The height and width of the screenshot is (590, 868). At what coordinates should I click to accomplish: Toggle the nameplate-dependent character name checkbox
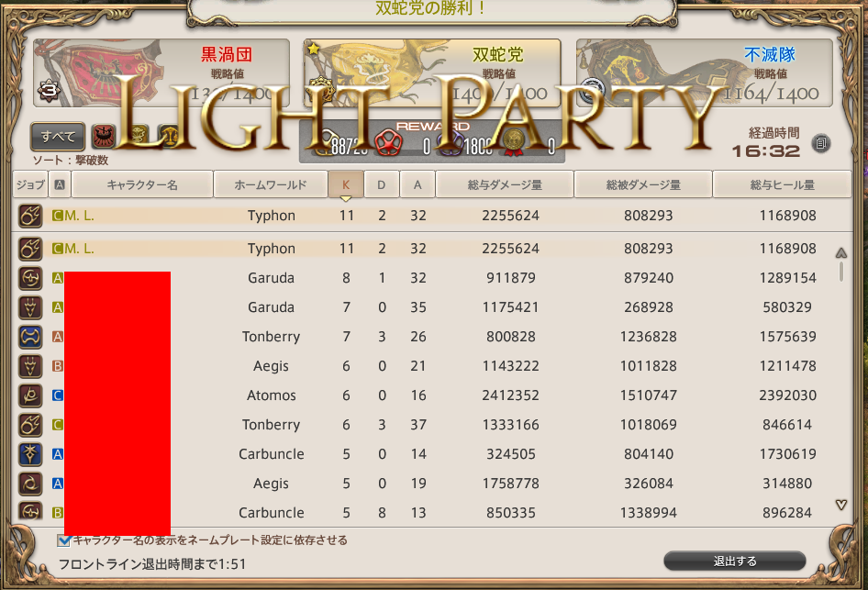pyautogui.click(x=63, y=540)
